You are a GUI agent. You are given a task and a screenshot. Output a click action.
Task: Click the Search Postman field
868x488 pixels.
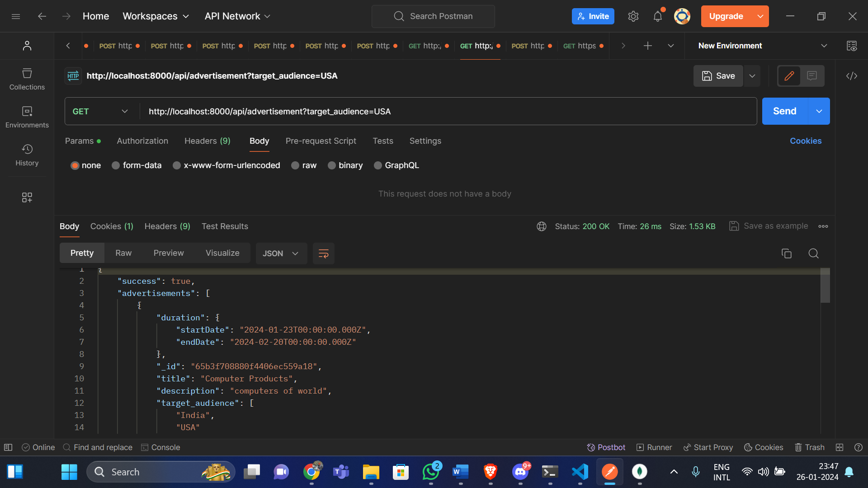click(x=433, y=16)
